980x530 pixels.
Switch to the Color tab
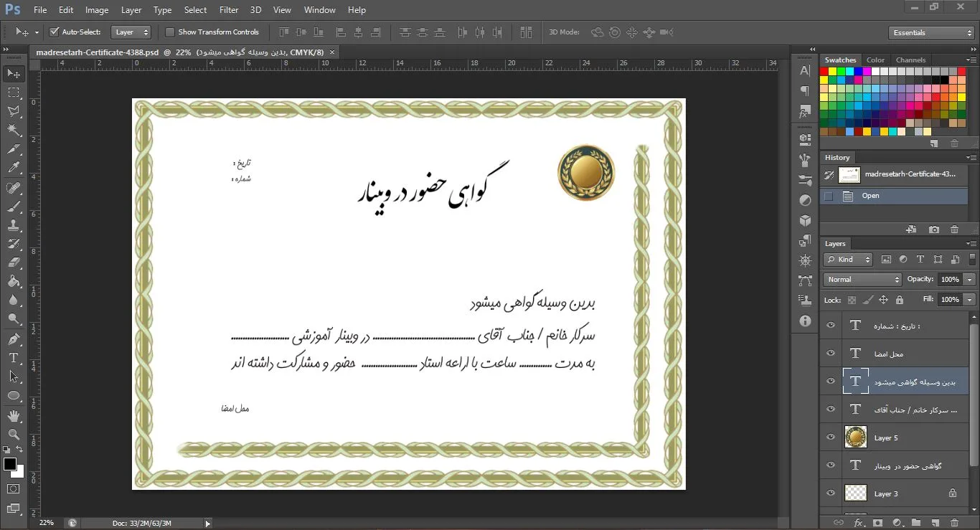875,60
